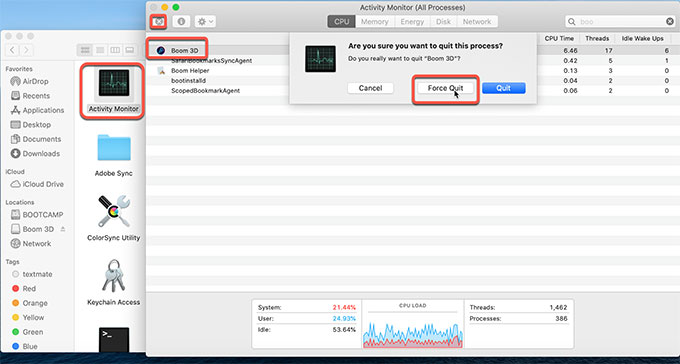Screen dimensions: 680x364
Task: Click the Boom 3D process icon
Action: (161, 51)
